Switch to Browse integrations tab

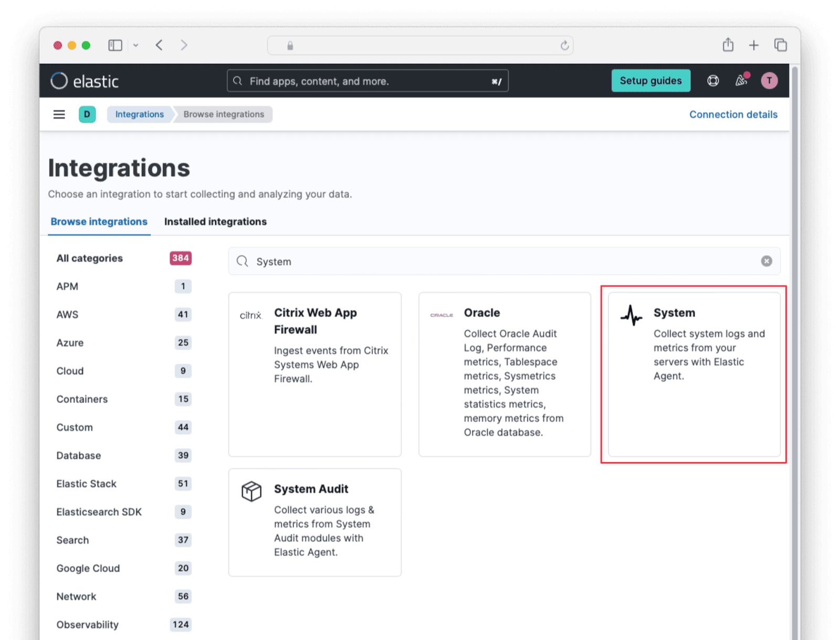pos(99,222)
